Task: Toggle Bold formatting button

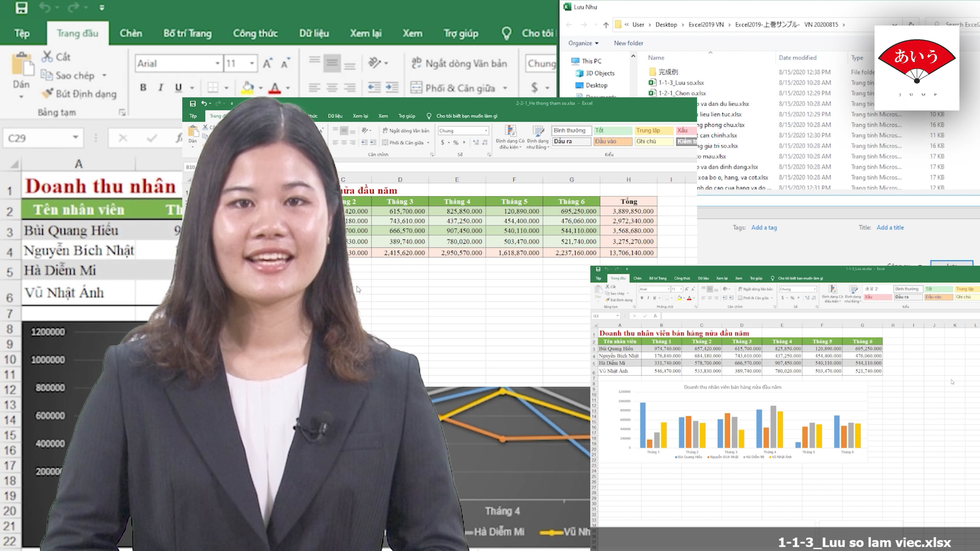Action: pyautogui.click(x=143, y=87)
